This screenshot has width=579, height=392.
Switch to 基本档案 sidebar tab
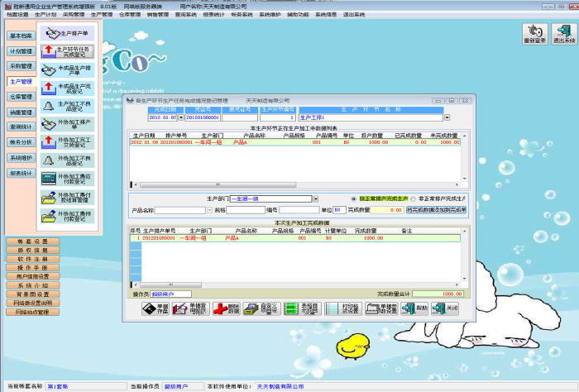21,36
